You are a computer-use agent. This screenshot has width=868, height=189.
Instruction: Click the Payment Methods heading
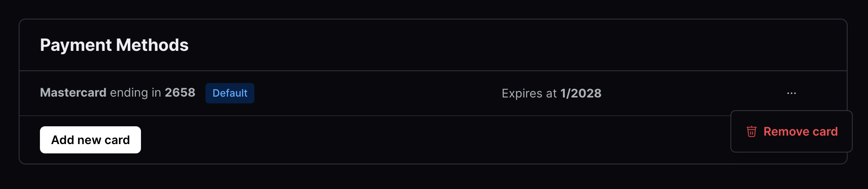(114, 45)
